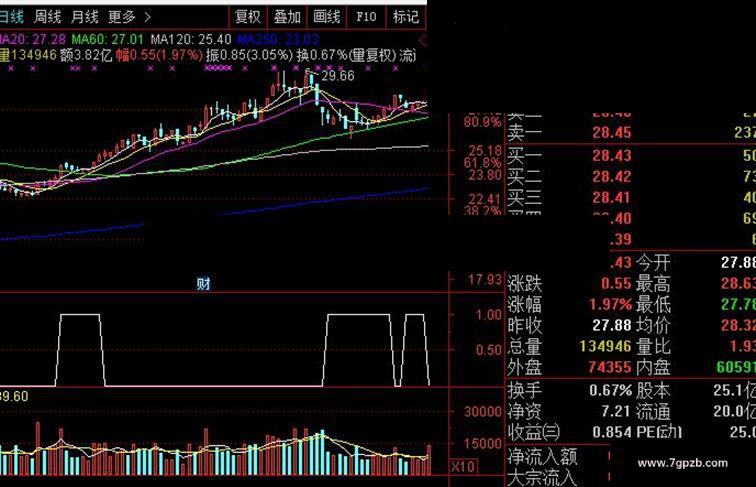Click the 财 financial marker icon on chart
Screen dimensions: 756x487
coord(203,284)
